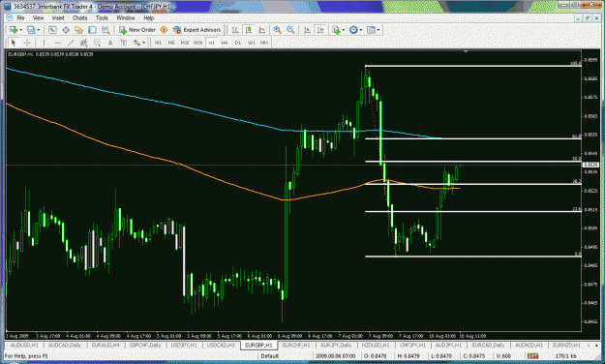
Task: Toggle the Market Watch window icon
Action: 52,30
